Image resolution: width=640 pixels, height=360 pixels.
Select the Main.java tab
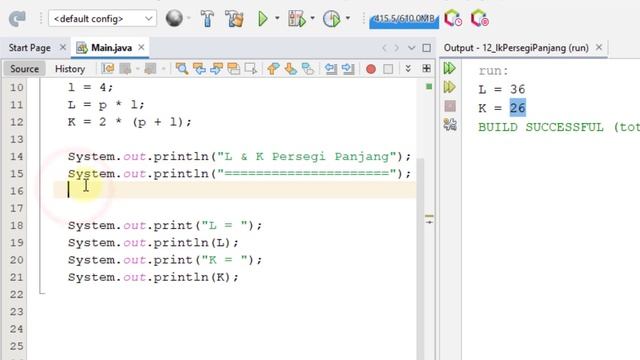(x=111, y=48)
